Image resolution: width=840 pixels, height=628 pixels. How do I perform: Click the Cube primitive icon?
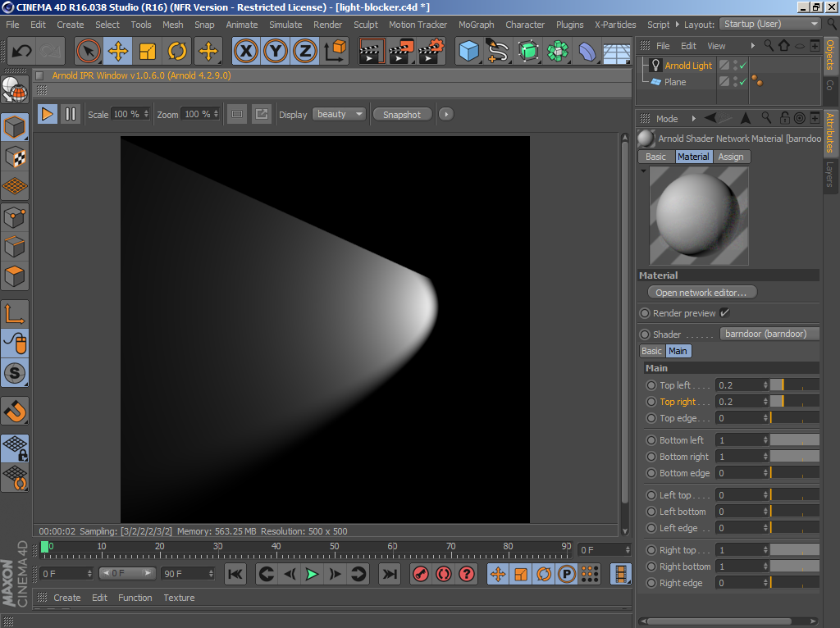[468, 52]
